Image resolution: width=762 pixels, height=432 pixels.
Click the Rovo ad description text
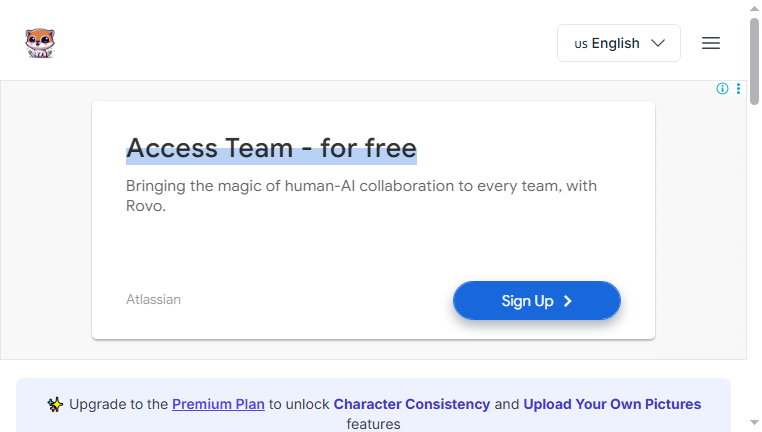pos(361,196)
